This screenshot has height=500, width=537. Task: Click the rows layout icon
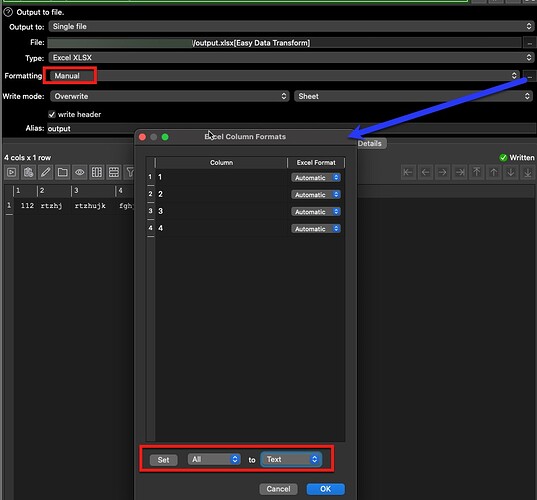point(114,172)
